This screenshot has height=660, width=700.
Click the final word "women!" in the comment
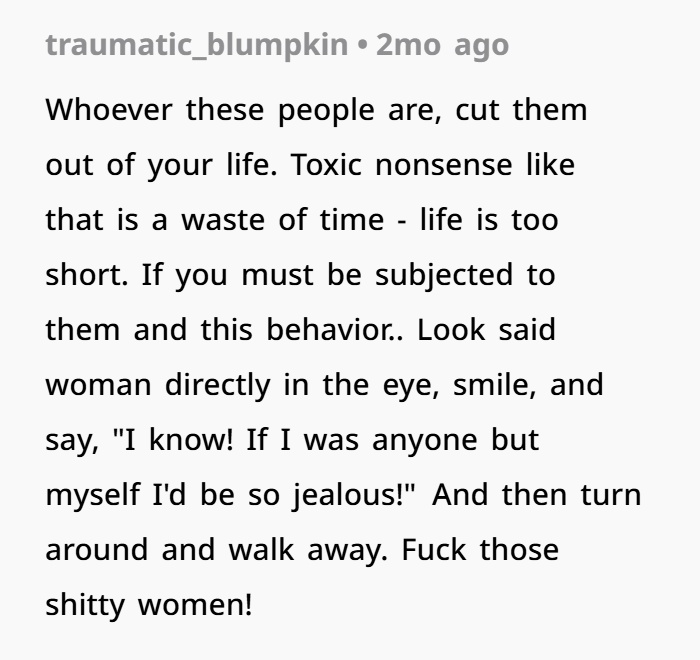[195, 605]
